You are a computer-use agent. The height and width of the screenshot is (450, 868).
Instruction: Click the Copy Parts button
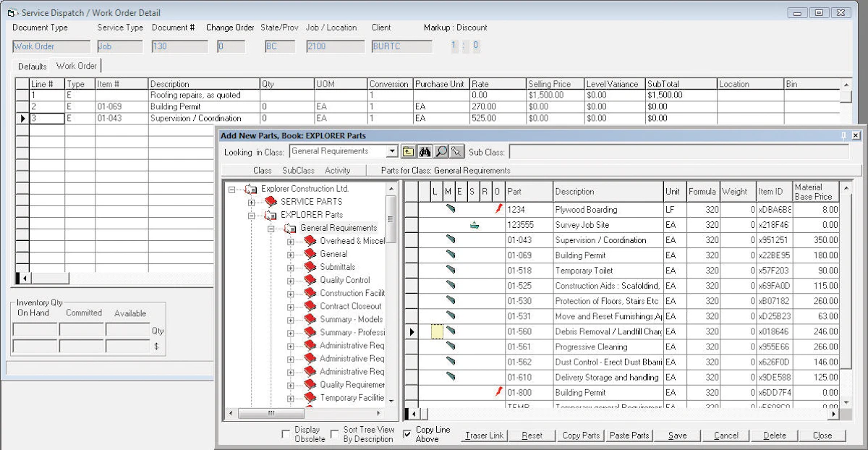coord(581,436)
